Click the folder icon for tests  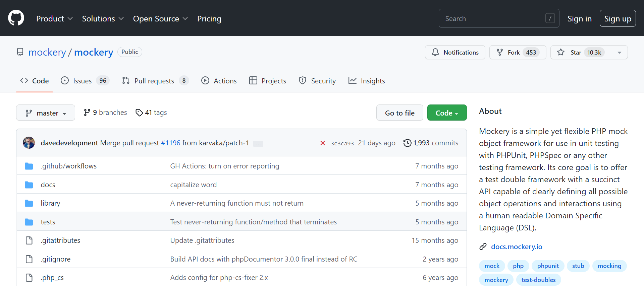coord(29,222)
